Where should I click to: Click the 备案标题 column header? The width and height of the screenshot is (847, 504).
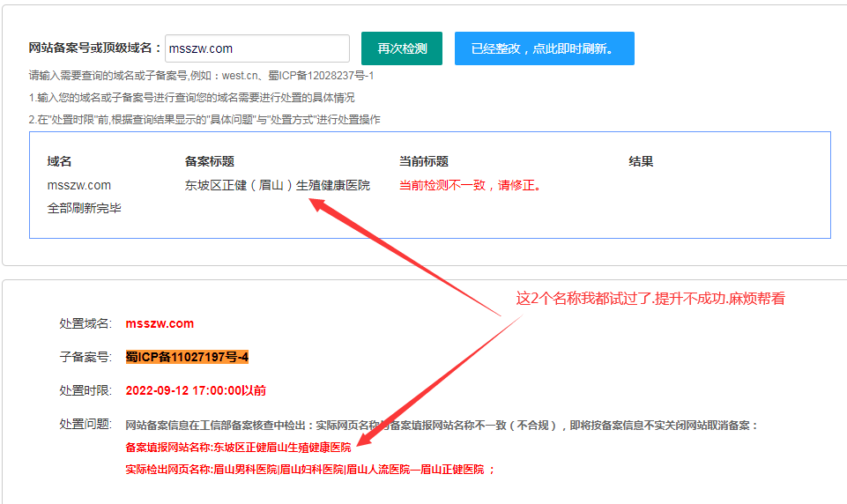pos(209,162)
